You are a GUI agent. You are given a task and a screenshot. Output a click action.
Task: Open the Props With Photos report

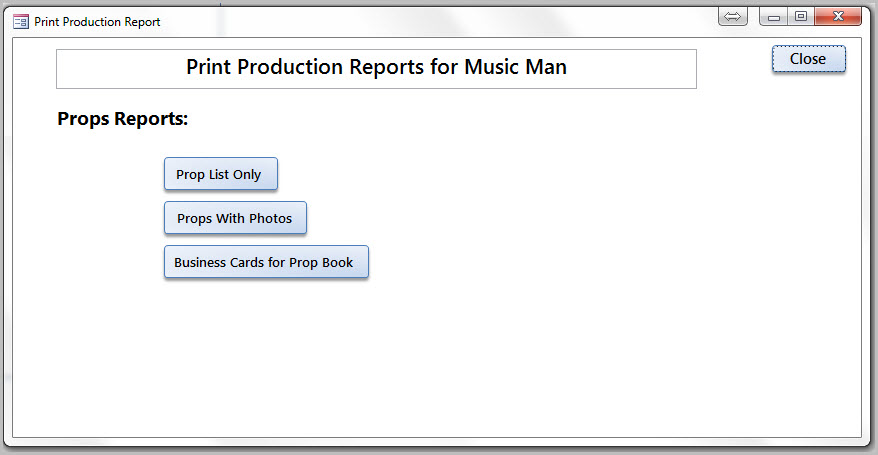coord(235,218)
